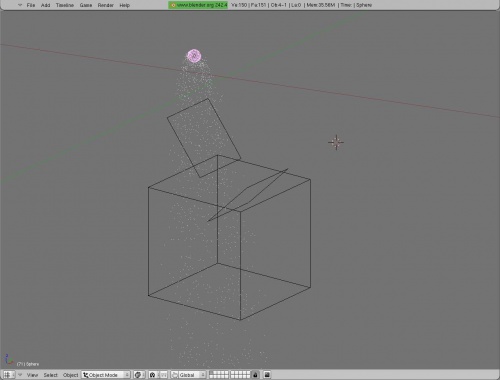Open the Help menu
This screenshot has height=380, width=500.
(124, 5)
